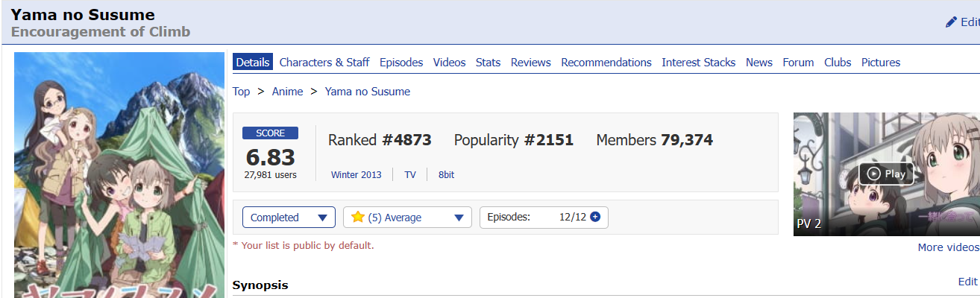980x298 pixels.
Task: Open the Completed status dropdown
Action: 289,218
